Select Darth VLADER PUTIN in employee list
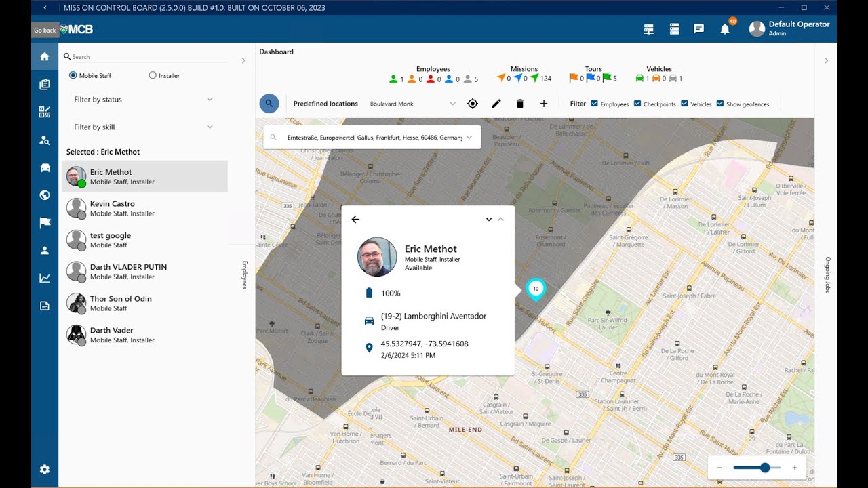Viewport: 868px width, 488px height. pos(145,271)
